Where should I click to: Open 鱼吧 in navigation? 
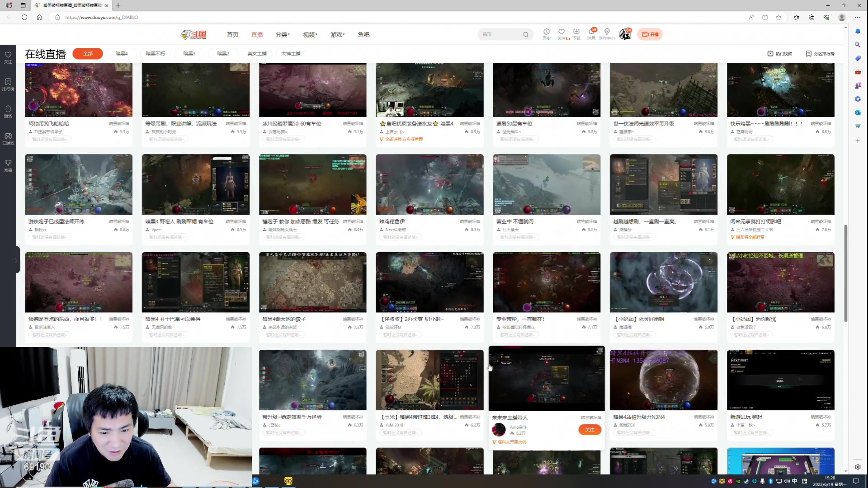click(363, 34)
